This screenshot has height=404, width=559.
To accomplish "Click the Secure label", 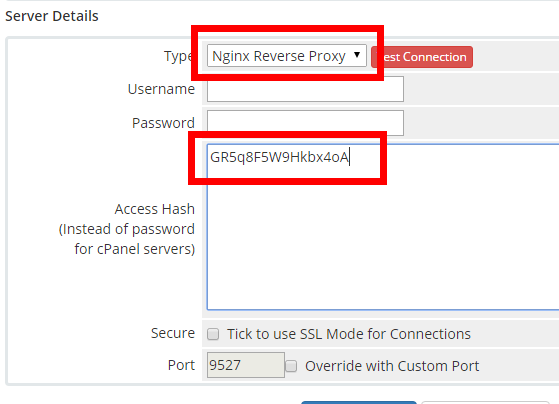I will pyautogui.click(x=173, y=333).
